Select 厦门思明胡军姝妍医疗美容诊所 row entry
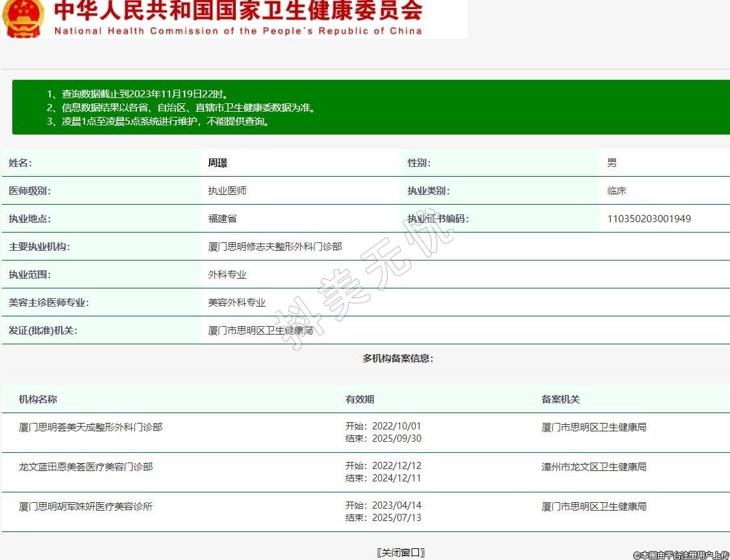 86,507
